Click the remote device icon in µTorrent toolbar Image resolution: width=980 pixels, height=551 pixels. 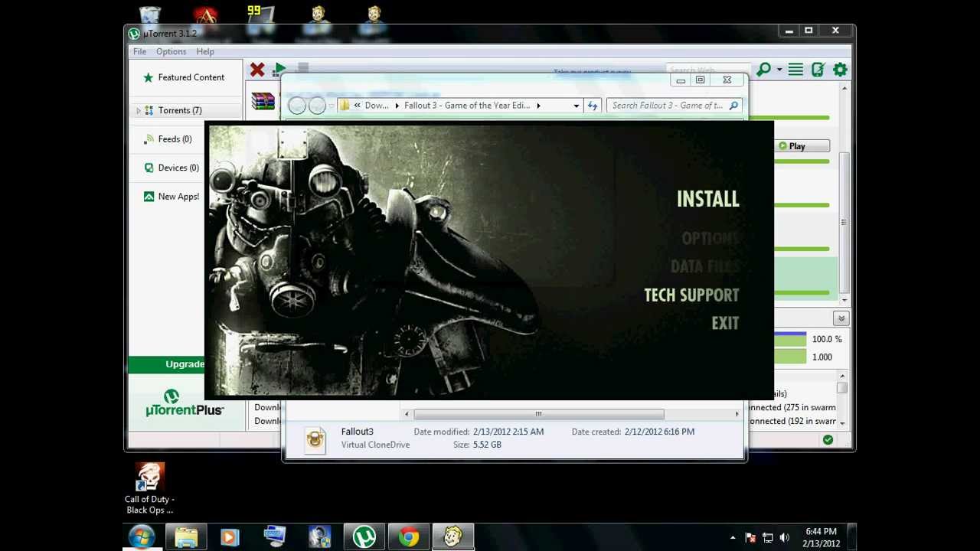818,70
